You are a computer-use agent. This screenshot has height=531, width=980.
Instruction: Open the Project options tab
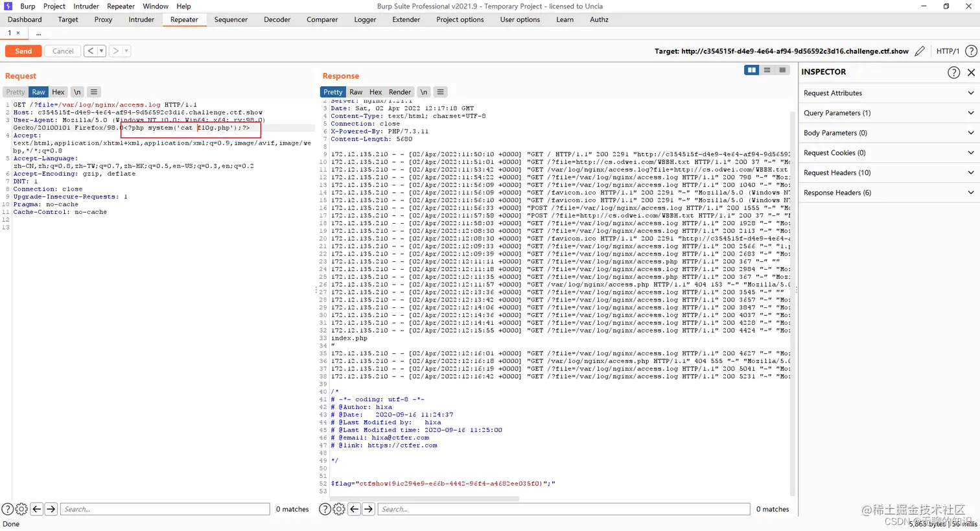coord(460,19)
